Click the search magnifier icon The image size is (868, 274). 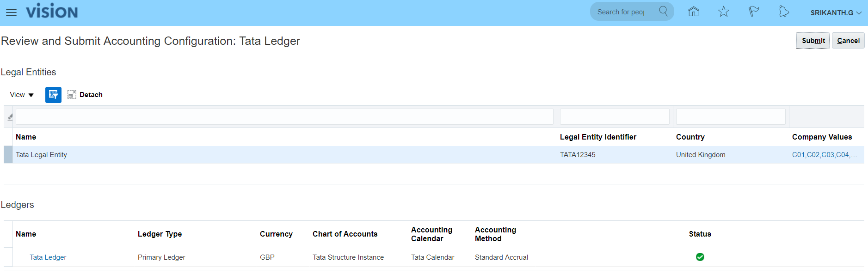point(663,12)
